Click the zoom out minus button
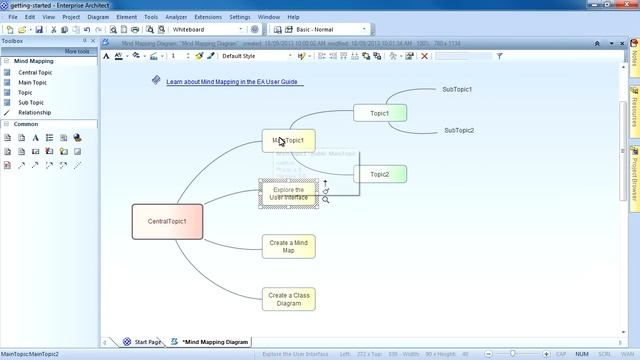 488,354
